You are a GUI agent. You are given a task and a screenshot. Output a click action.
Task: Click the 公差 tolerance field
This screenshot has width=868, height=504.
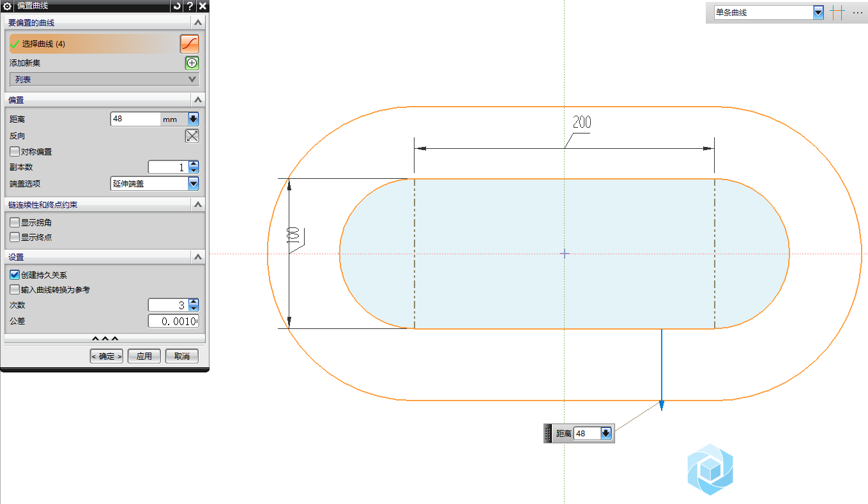pos(173,321)
